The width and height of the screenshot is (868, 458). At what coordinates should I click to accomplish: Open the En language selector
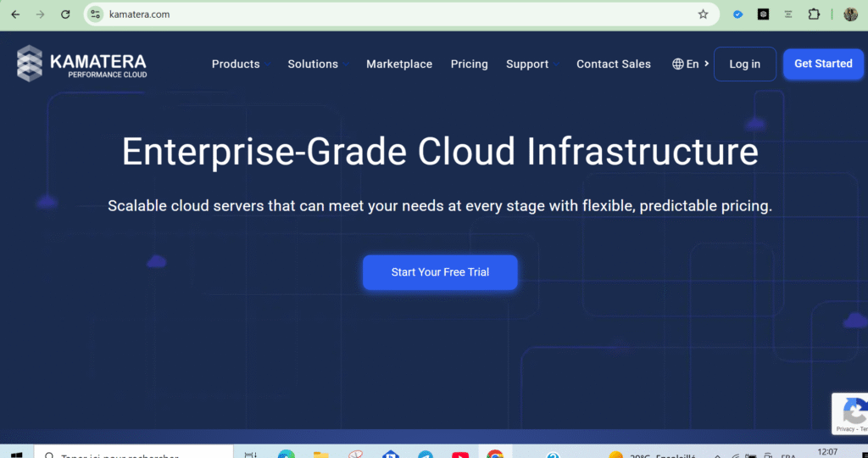pos(691,64)
